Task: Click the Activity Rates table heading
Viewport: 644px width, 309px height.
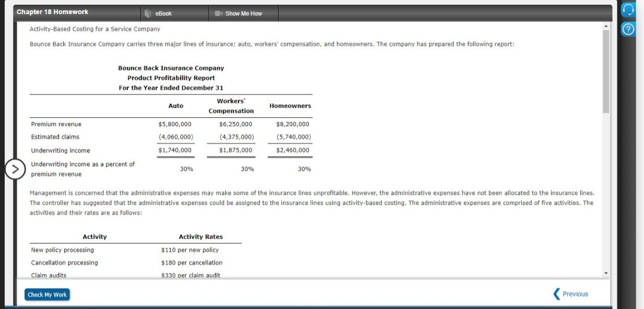Action: (201, 236)
